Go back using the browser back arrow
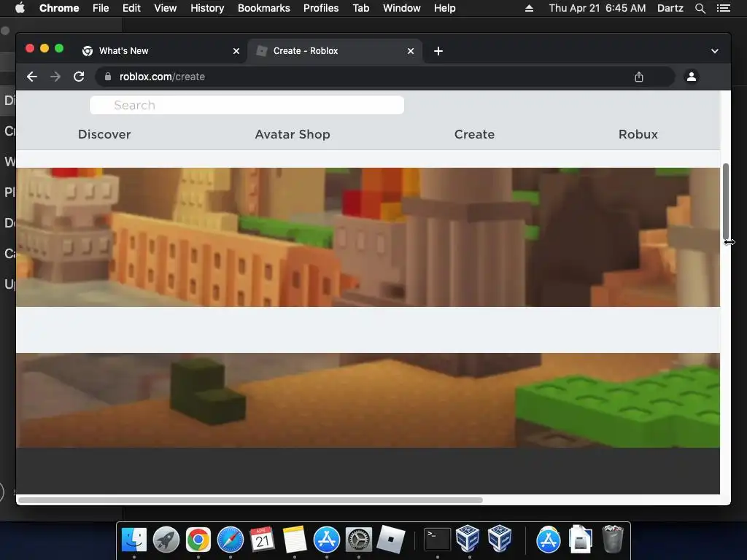The height and width of the screenshot is (560, 747). click(x=32, y=77)
